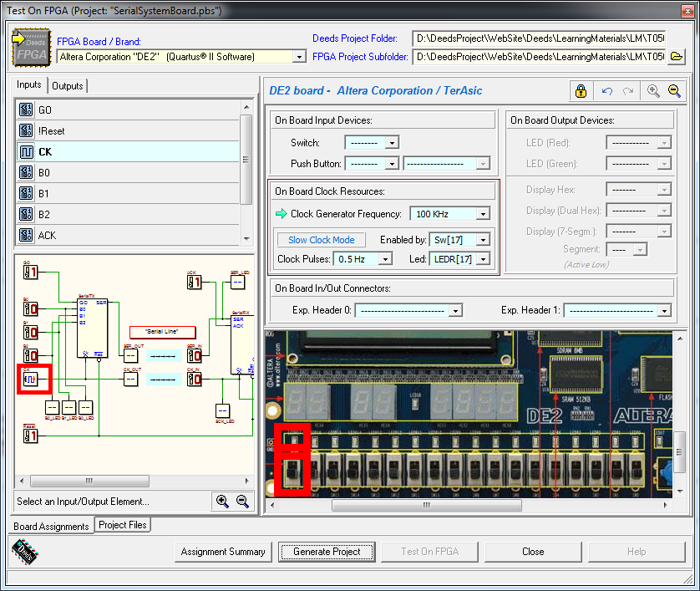This screenshot has height=591, width=700.
Task: Click the Close button
Action: tap(534, 552)
